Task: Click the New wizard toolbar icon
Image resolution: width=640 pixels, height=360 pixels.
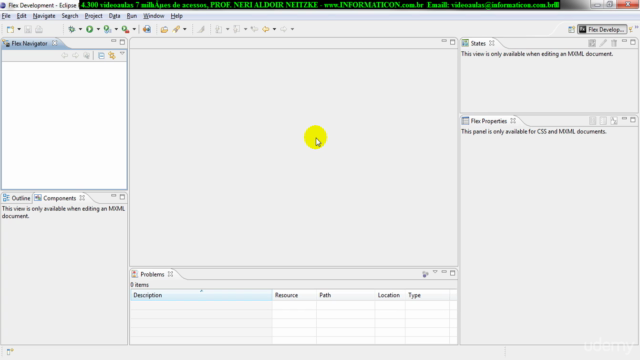Action: point(10,29)
